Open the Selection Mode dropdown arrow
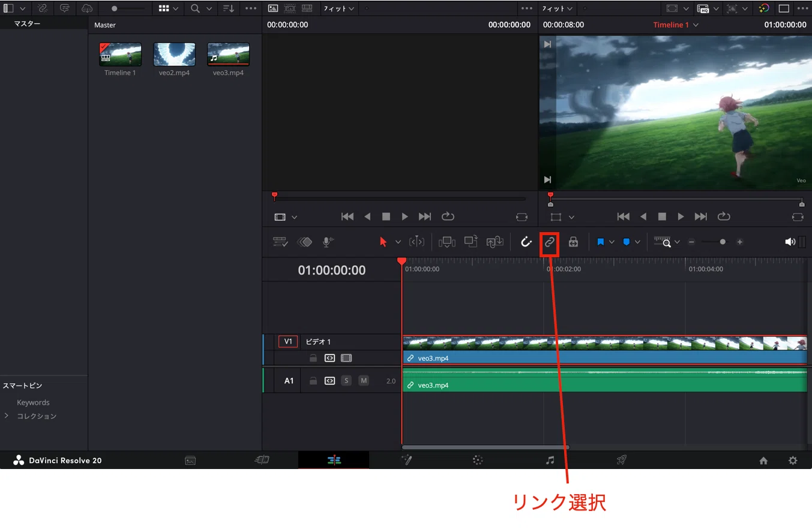The height and width of the screenshot is (529, 812). coord(398,242)
